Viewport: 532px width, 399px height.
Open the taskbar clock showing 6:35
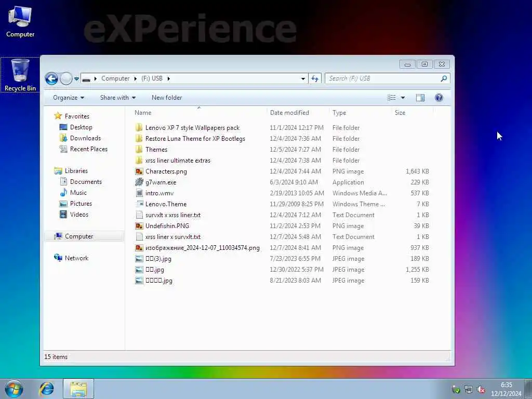click(x=506, y=389)
